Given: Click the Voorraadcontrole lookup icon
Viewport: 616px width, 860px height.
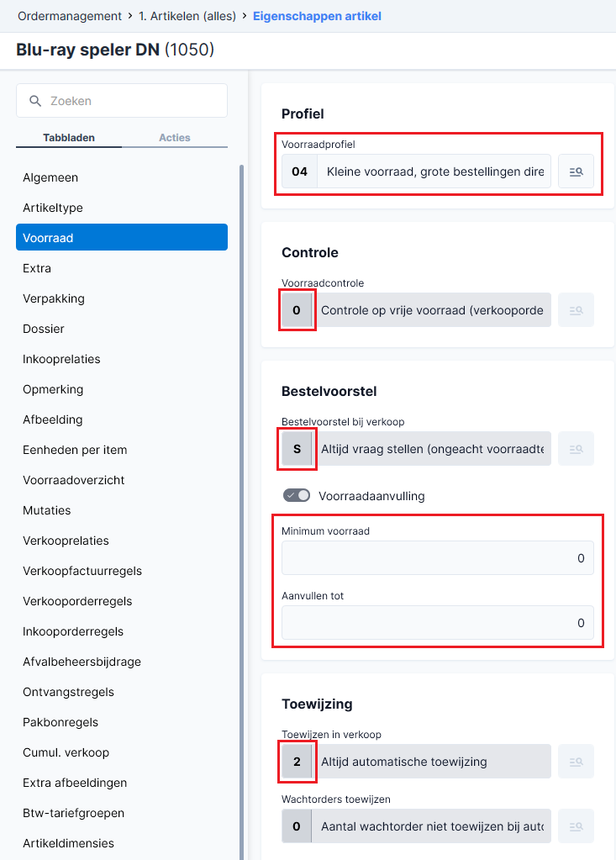Looking at the screenshot, I should [x=576, y=310].
